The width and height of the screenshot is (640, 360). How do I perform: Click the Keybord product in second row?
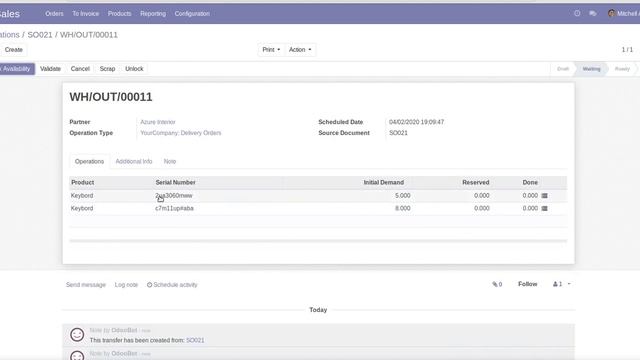click(82, 208)
